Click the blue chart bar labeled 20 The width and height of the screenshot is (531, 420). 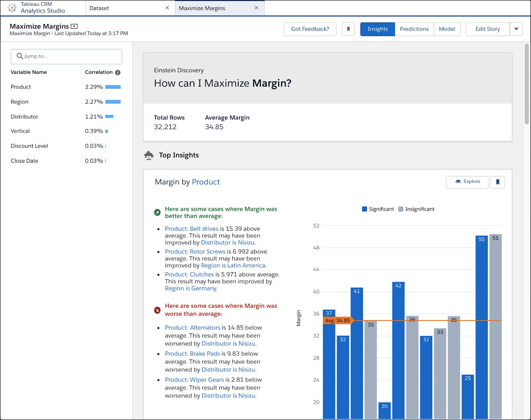[x=384, y=410]
